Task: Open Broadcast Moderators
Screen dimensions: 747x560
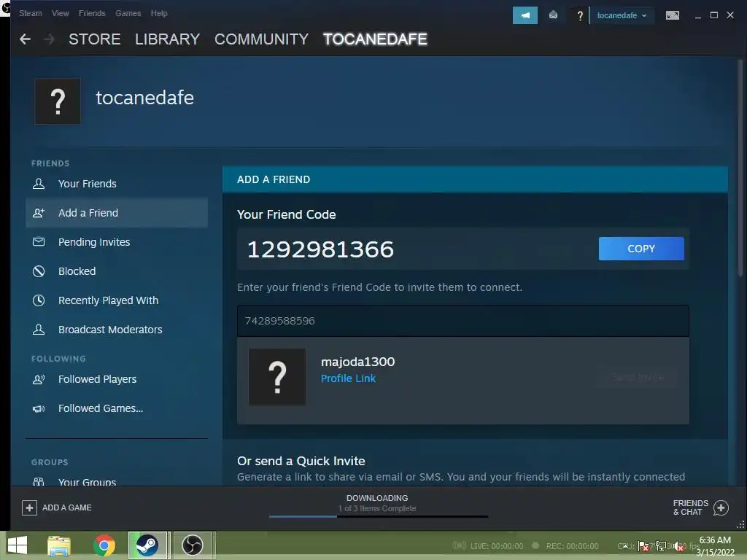Action: click(x=110, y=330)
